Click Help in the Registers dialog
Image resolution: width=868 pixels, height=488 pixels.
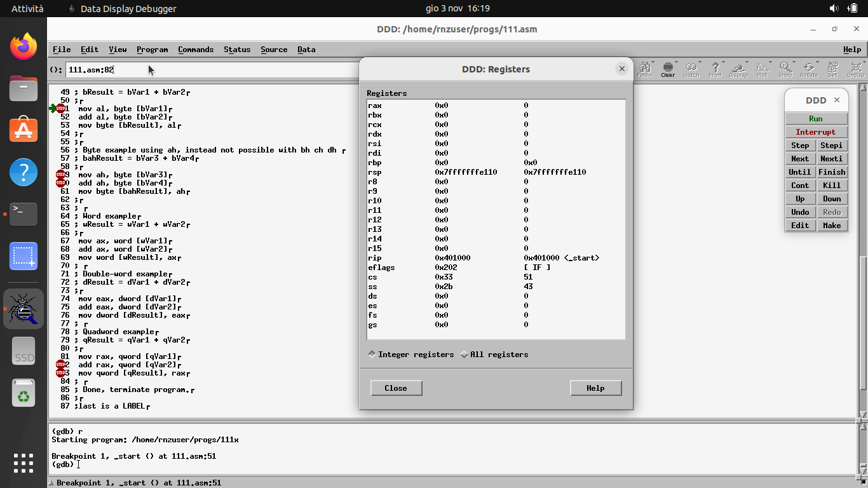click(595, 388)
